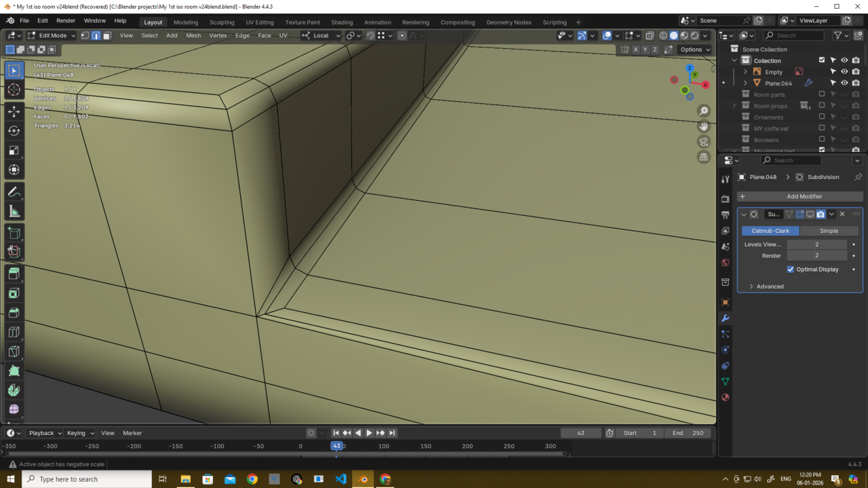
Task: Uncheck the Optimal Display checkbox
Action: click(x=791, y=269)
